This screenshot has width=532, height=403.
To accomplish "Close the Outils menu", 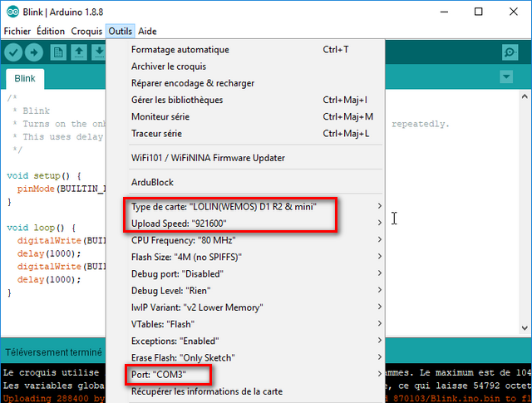I will pos(120,32).
